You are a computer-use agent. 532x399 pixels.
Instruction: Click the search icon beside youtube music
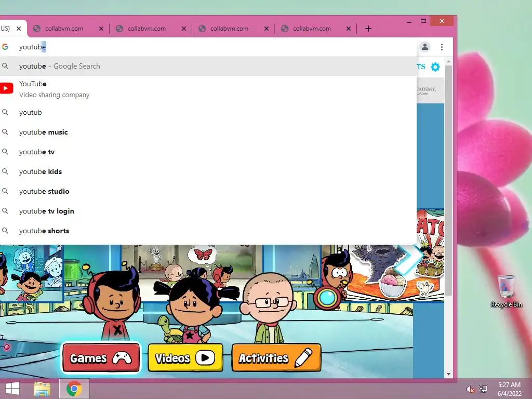coord(5,132)
